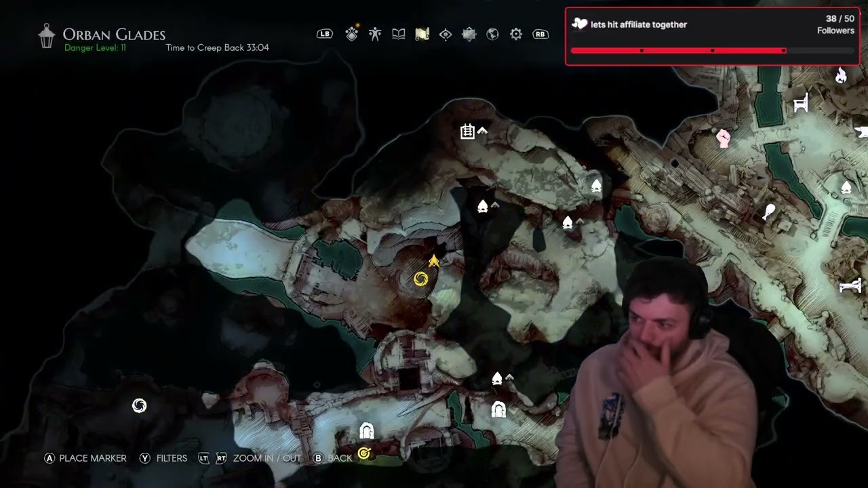
Task: Open the compass-book menu tab
Action: click(x=469, y=34)
